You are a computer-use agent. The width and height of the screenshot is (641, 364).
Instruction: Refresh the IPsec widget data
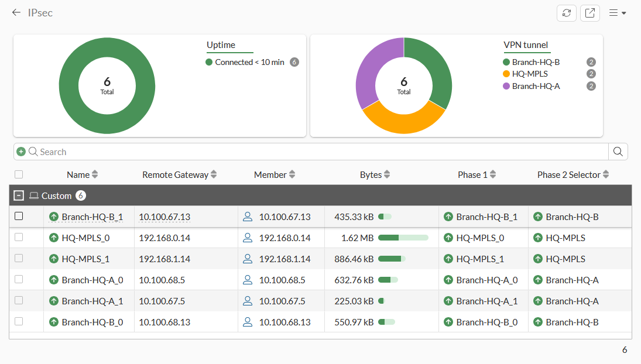(x=566, y=13)
